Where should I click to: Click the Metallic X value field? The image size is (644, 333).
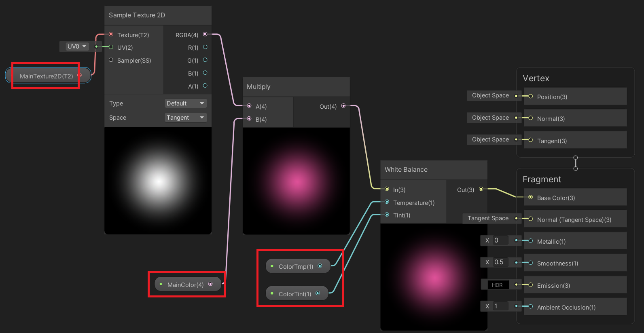(500, 240)
